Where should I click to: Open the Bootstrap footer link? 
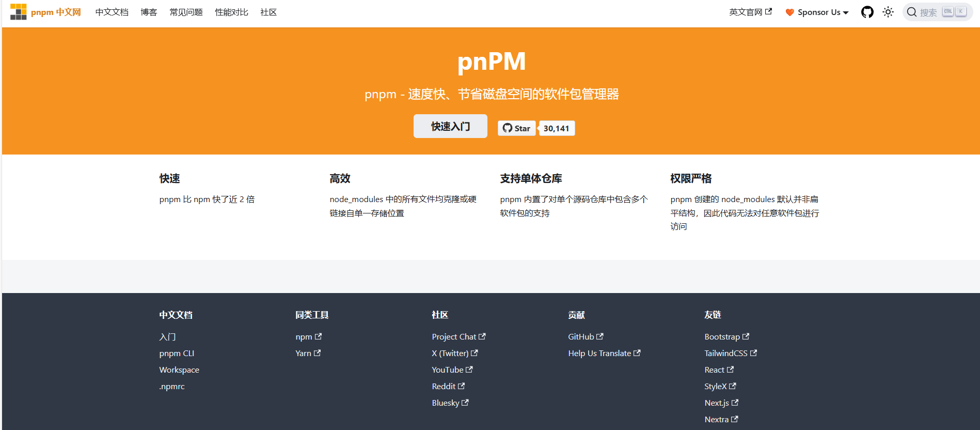[x=727, y=337]
